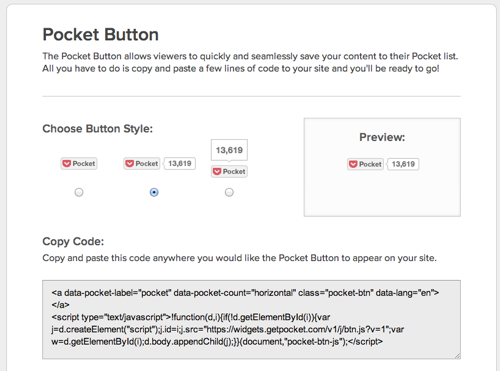Image resolution: width=500 pixels, height=371 pixels.
Task: Grab the code text area resize handle
Action: (x=457, y=356)
